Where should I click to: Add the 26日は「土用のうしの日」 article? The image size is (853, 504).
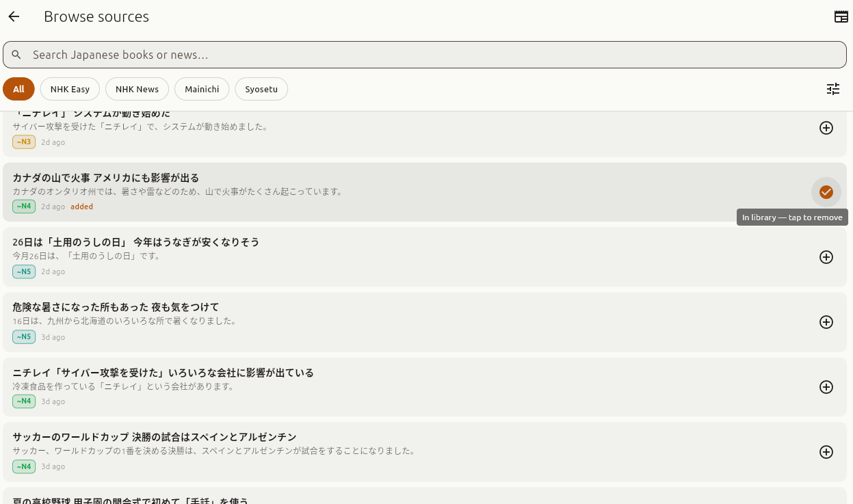[826, 257]
